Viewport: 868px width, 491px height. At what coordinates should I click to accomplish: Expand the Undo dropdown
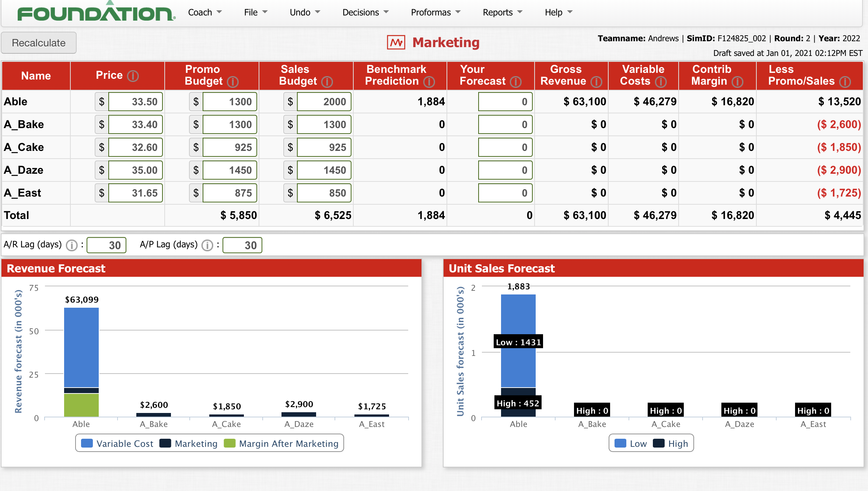coord(305,13)
